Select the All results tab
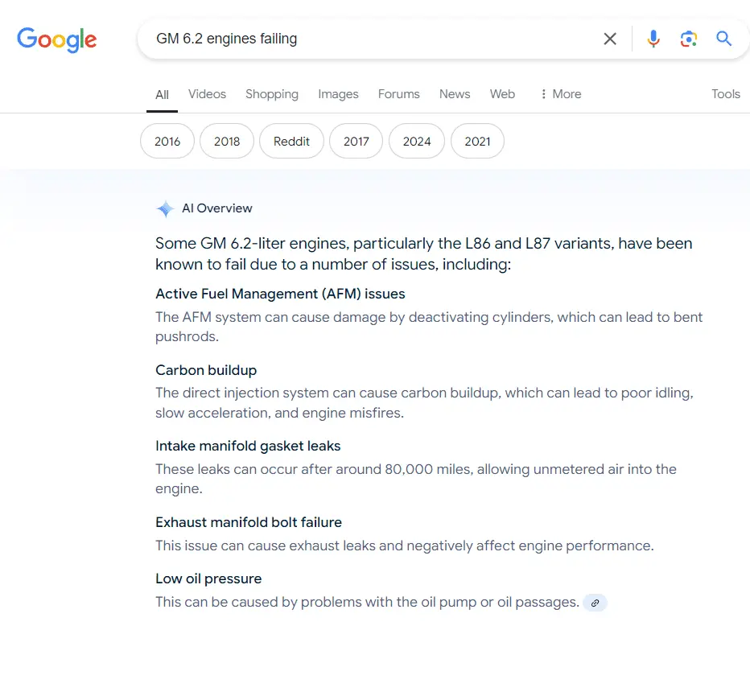 click(162, 95)
